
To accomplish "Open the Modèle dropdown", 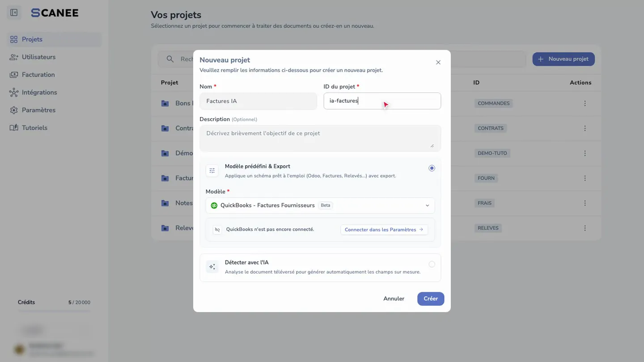I will [x=320, y=206].
